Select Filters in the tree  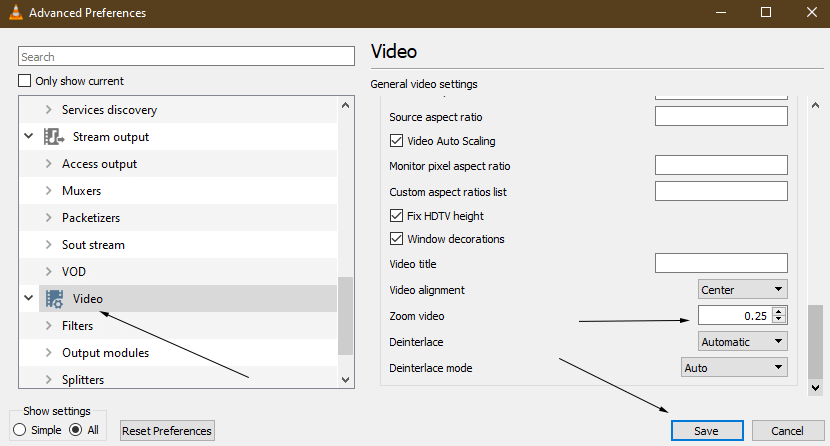(77, 325)
